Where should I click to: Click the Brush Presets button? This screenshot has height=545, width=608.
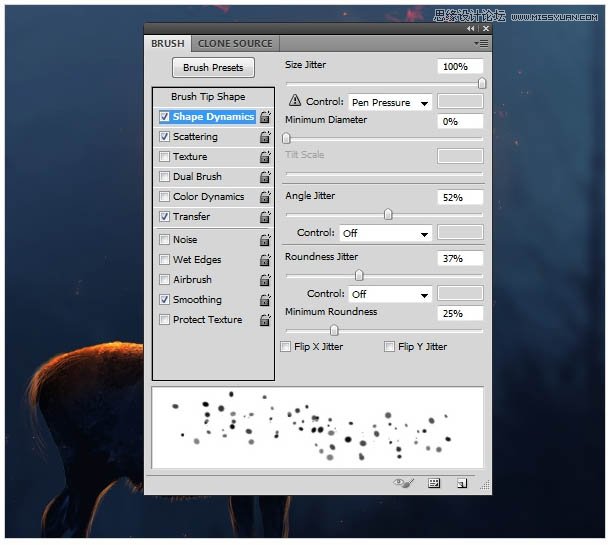coord(213,68)
